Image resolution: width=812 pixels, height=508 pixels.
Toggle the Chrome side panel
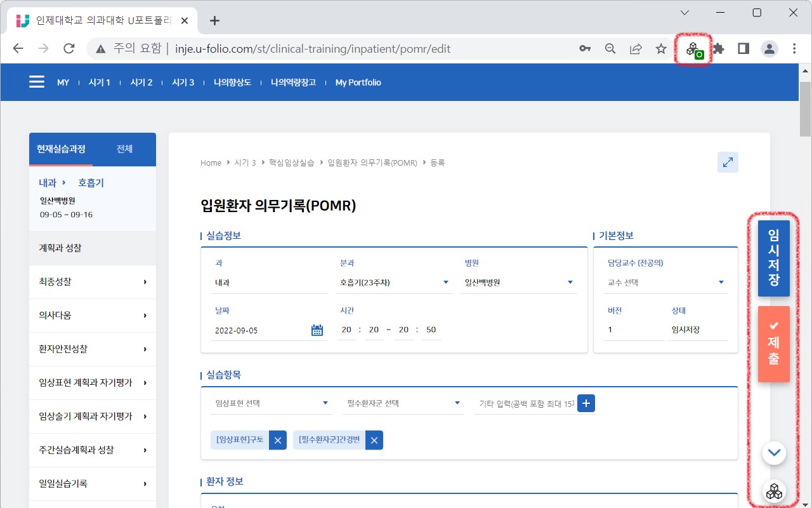tap(743, 49)
